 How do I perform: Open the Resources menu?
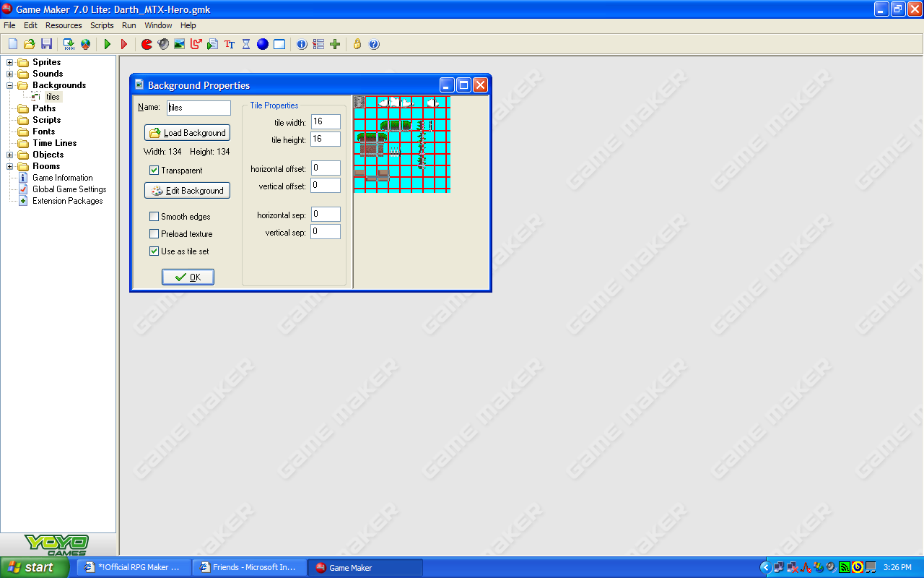(x=64, y=25)
